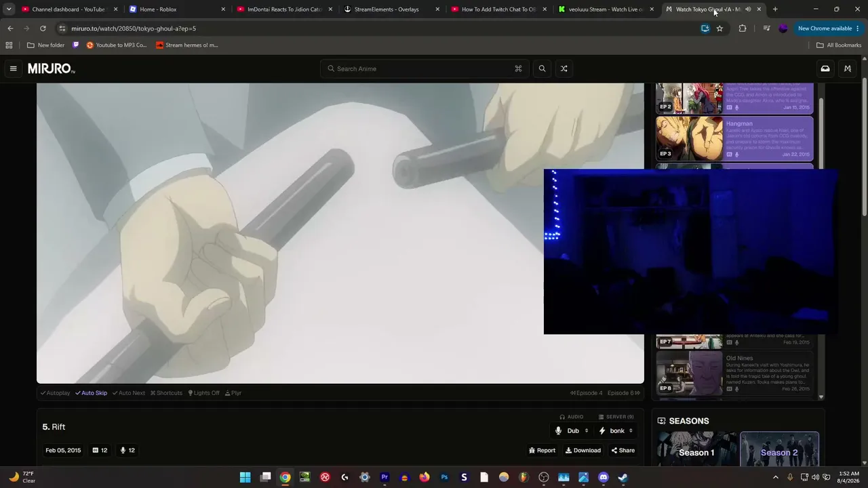Image resolution: width=868 pixels, height=488 pixels.
Task: Open Discord from the taskbar
Action: (x=604, y=477)
